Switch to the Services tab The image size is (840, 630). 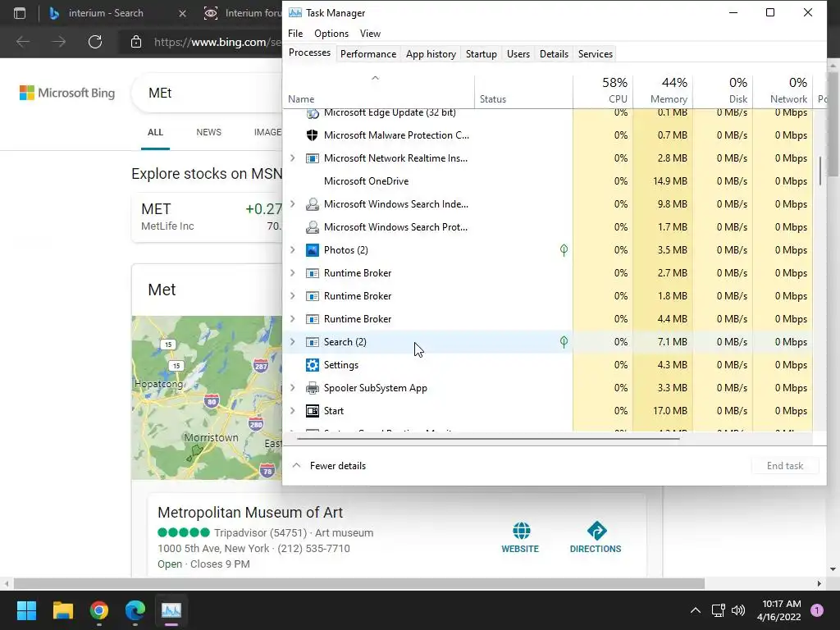(x=596, y=54)
